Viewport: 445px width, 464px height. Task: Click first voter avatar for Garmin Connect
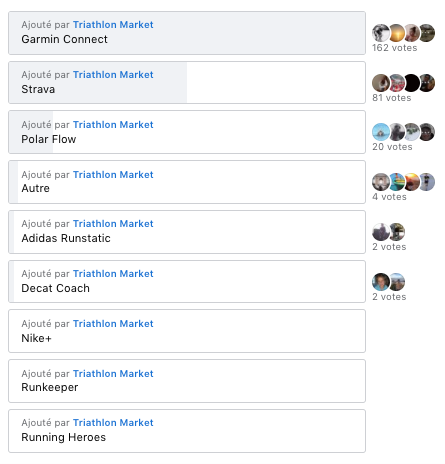(381, 33)
